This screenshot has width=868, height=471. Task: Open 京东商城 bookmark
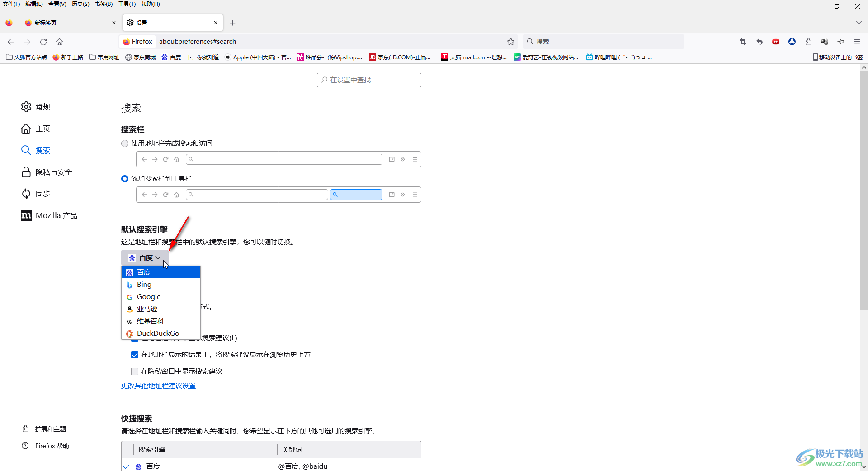click(141, 57)
